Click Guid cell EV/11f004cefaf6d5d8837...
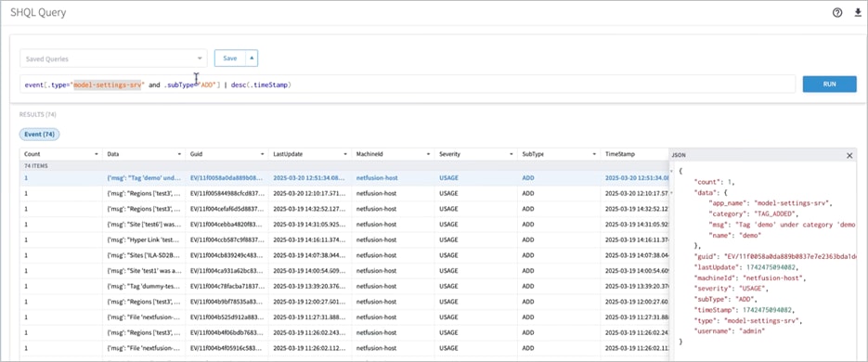868x362 pixels. tap(227, 209)
